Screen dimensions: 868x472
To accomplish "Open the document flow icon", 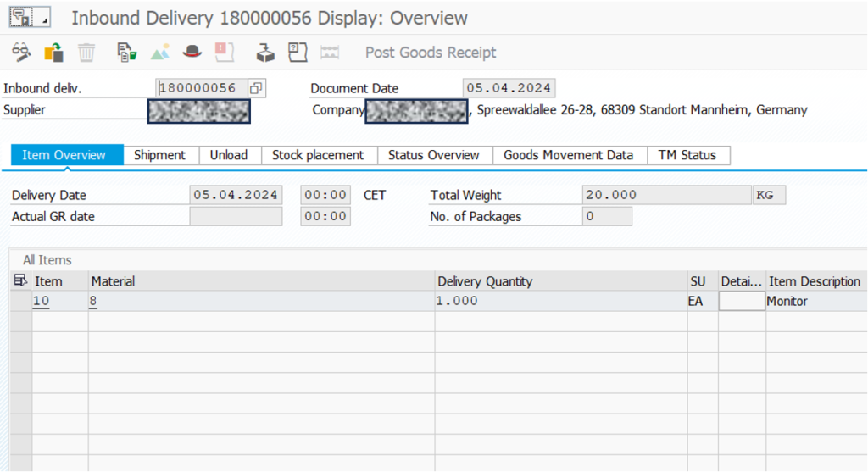I will pyautogui.click(x=127, y=53).
